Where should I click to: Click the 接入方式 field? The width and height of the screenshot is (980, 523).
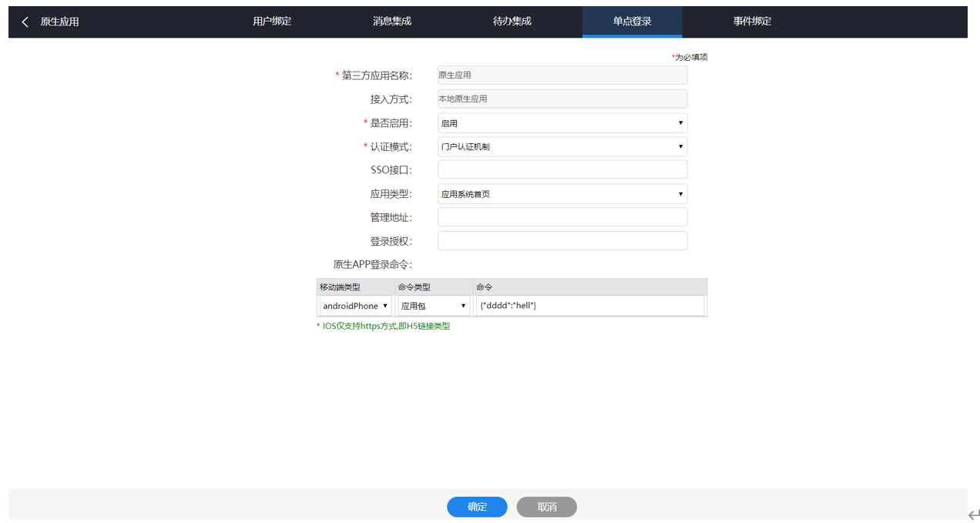(x=562, y=99)
